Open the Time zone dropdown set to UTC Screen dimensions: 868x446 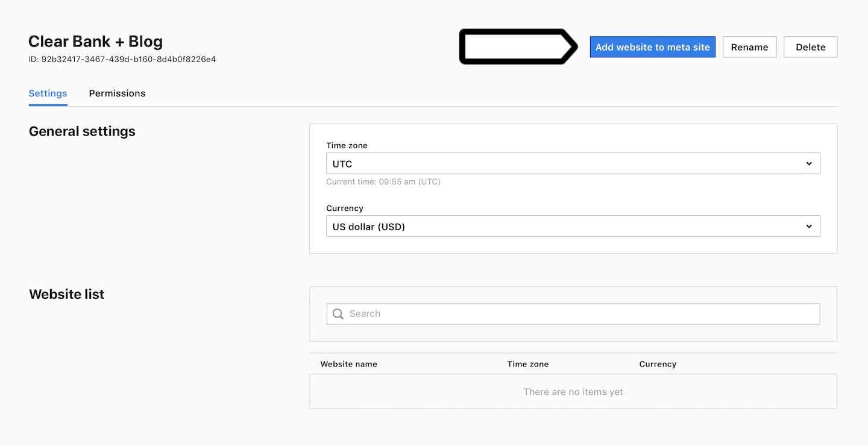coord(573,163)
